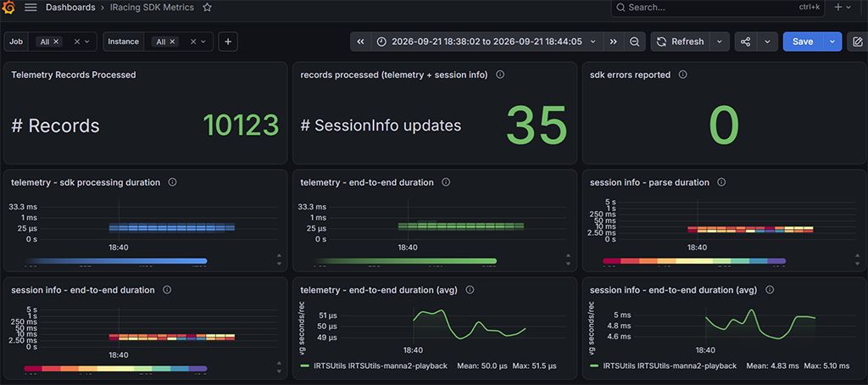
Task: Save the dashboard
Action: point(803,42)
